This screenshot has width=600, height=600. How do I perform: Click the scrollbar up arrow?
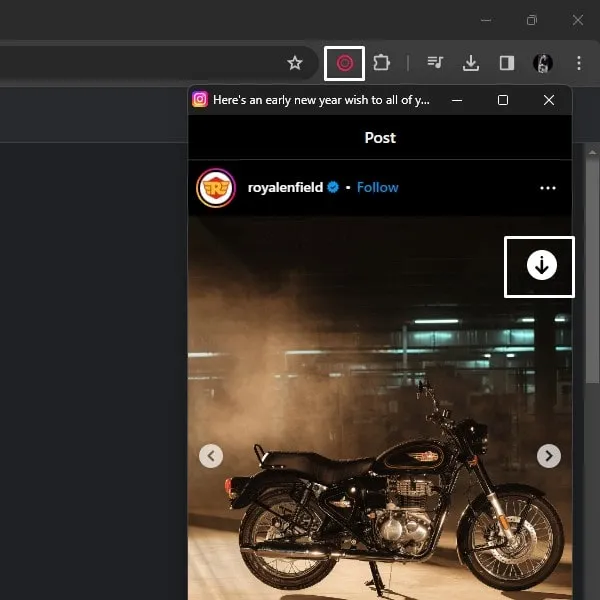point(592,152)
